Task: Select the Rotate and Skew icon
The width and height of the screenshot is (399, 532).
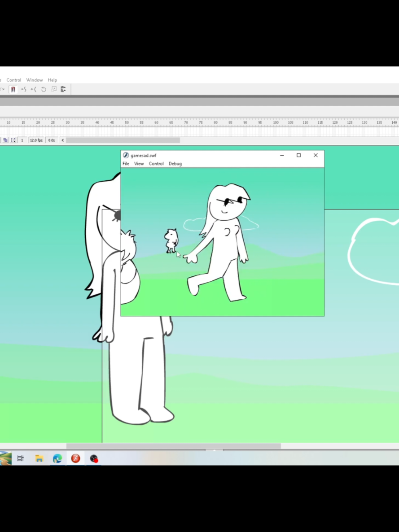Action: pyautogui.click(x=44, y=89)
